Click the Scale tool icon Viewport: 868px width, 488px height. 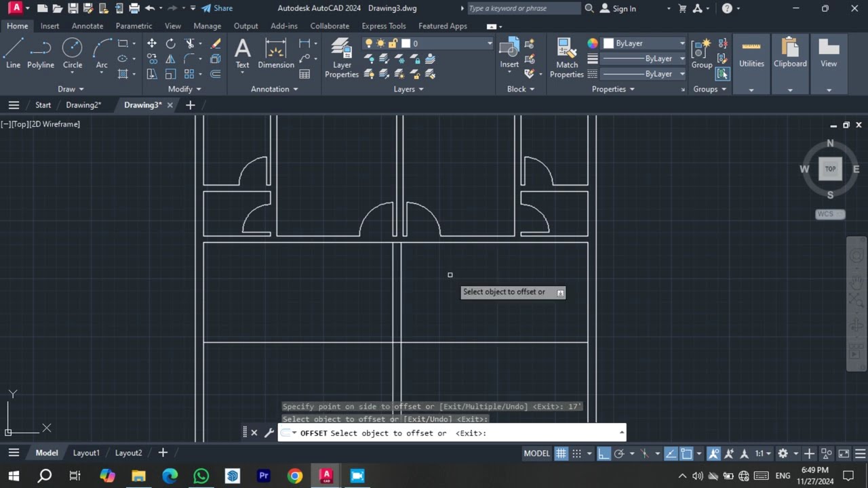point(170,75)
